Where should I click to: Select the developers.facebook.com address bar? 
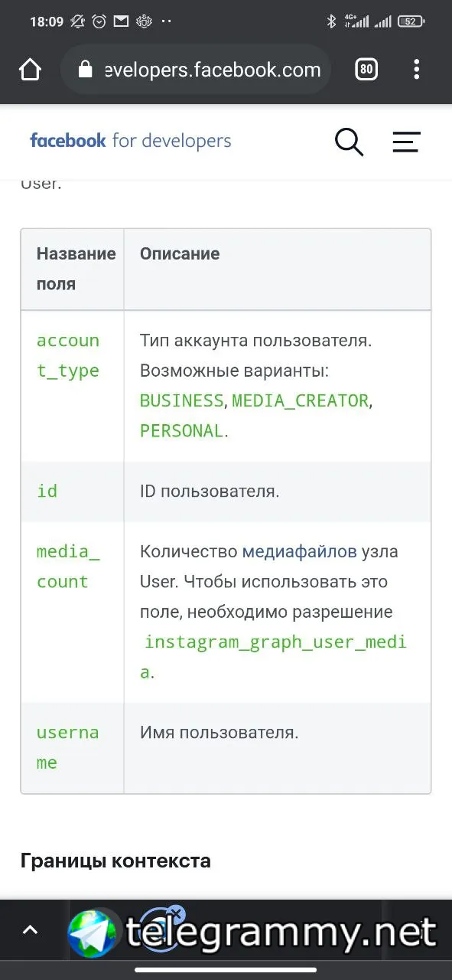click(x=196, y=70)
